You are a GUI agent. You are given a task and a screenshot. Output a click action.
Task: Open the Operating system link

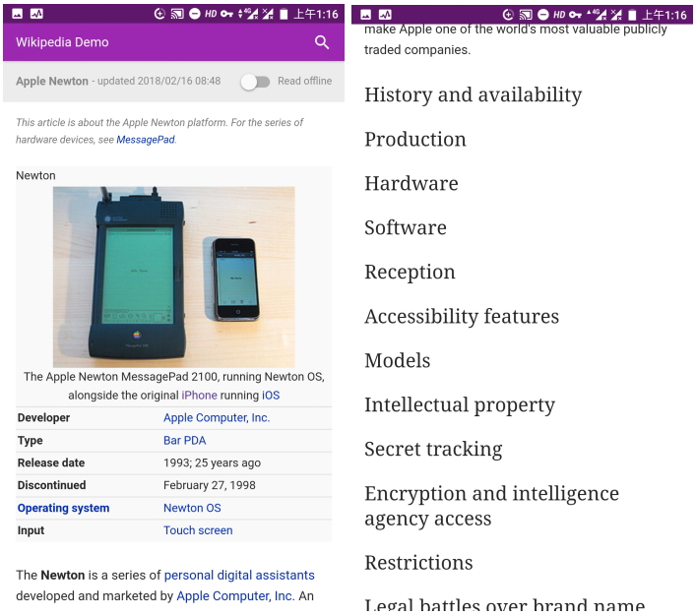pos(63,508)
